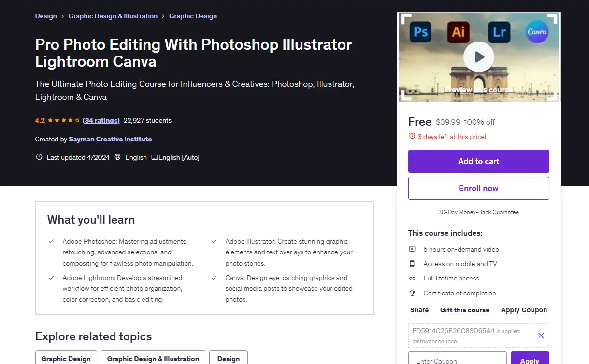The width and height of the screenshot is (589, 364).
Task: Click the Share button
Action: coord(419,310)
